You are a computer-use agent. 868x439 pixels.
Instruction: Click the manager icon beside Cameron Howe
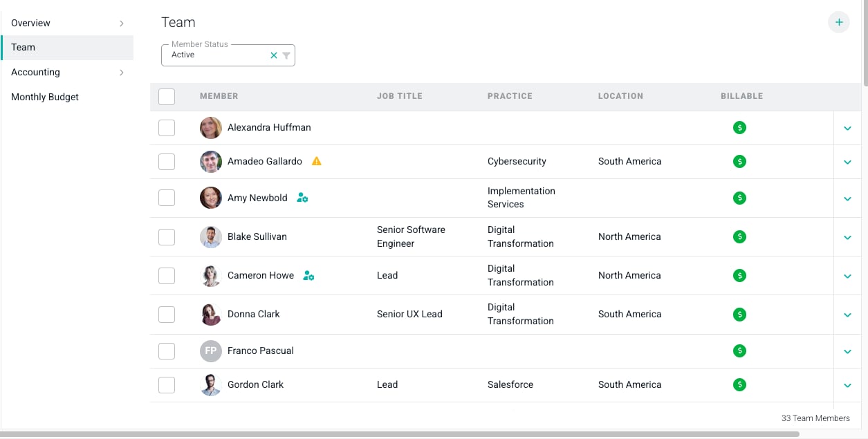(x=308, y=275)
